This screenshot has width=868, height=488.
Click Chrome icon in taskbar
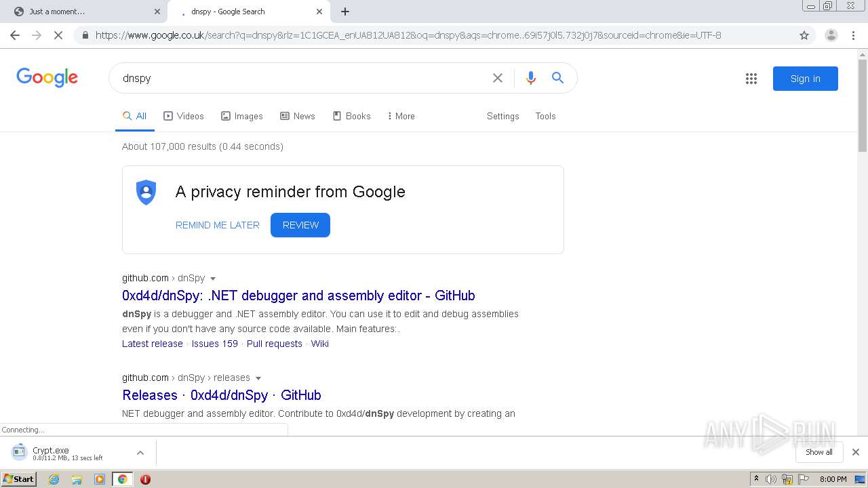(122, 479)
